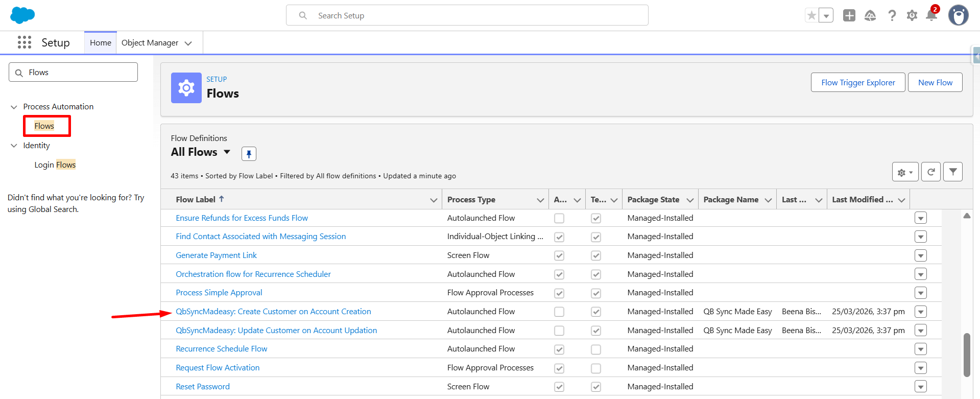Open row actions for Ensure Refunds flow

(x=921, y=218)
